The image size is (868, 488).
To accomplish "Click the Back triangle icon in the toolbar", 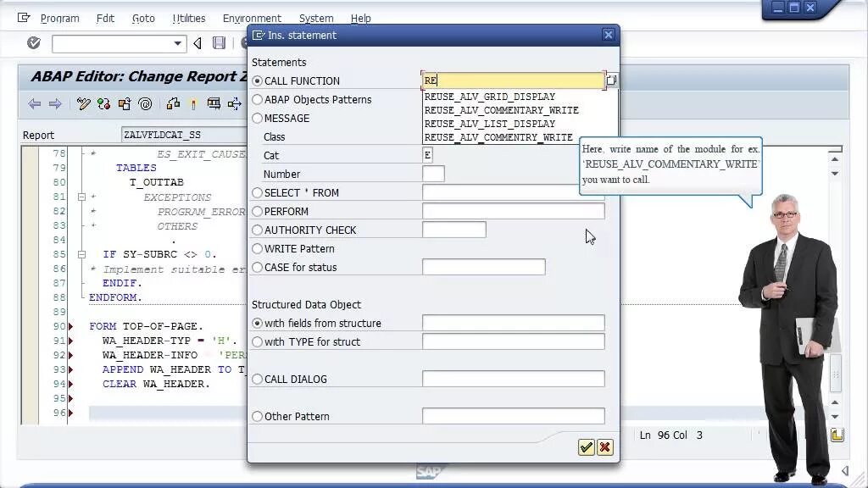I will coord(198,43).
